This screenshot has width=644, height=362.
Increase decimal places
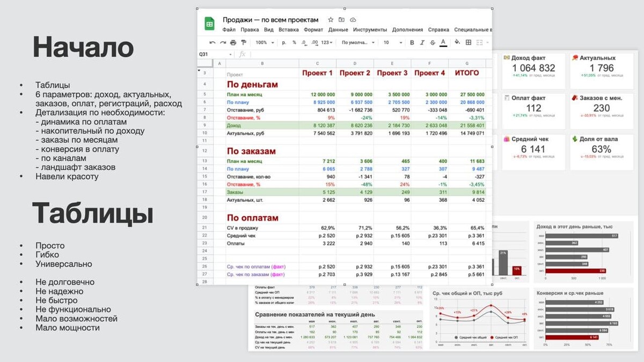[x=314, y=42]
